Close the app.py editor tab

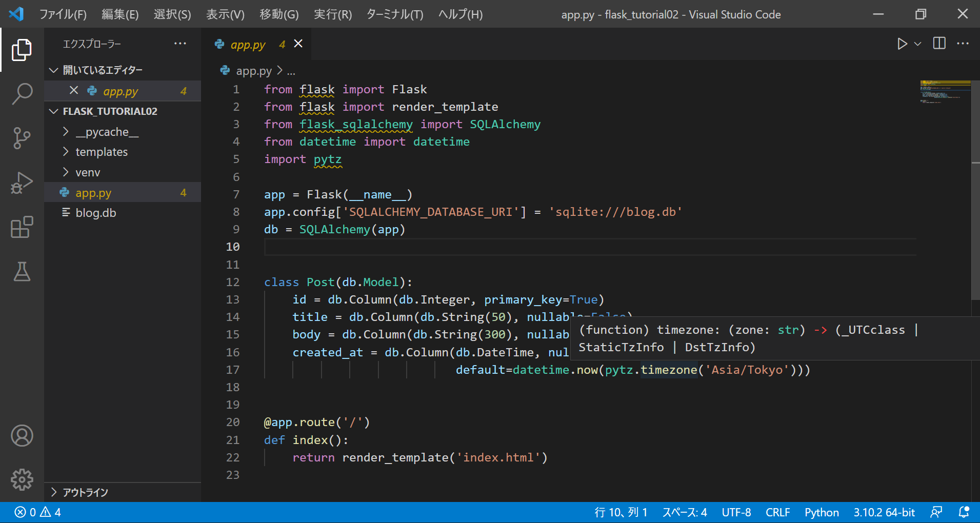tap(298, 44)
